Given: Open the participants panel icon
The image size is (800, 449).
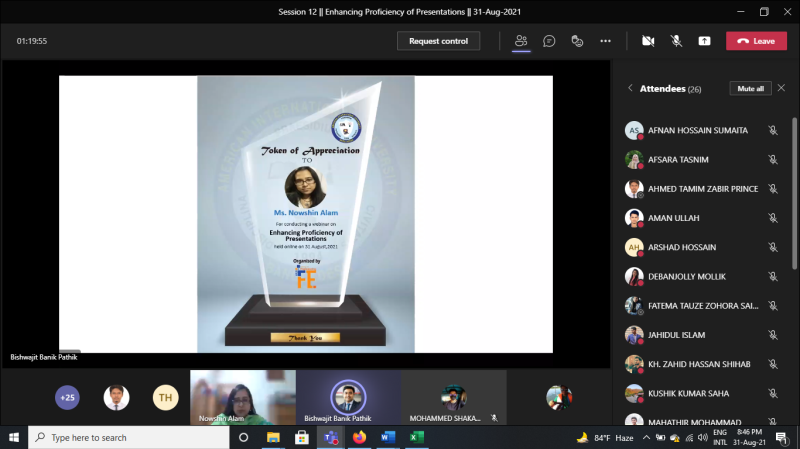Looking at the screenshot, I should pyautogui.click(x=521, y=41).
